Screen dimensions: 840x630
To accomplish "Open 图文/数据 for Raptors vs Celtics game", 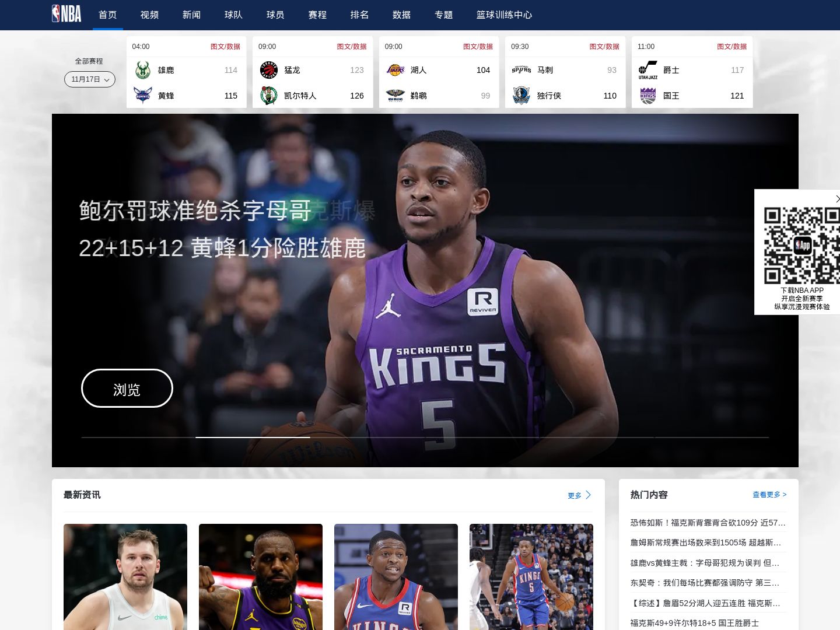I will coord(352,47).
